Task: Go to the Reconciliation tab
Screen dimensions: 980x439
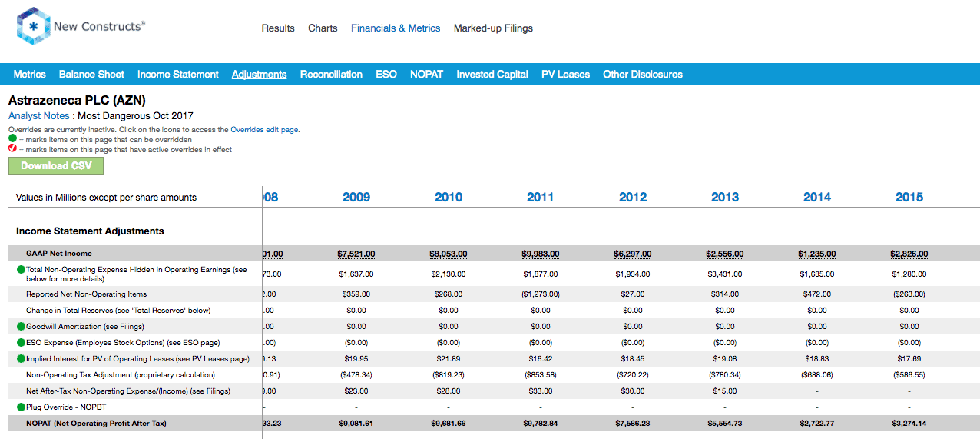Action: click(x=331, y=75)
